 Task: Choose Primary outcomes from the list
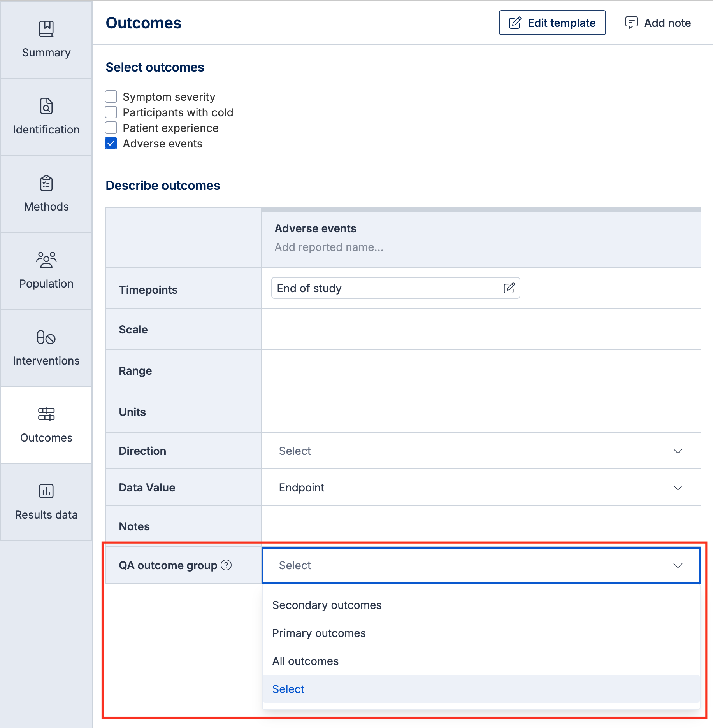coord(481,633)
